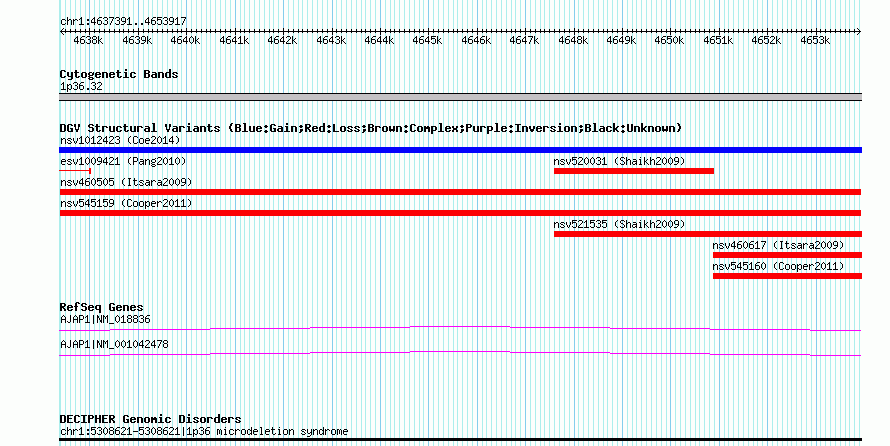890x446 pixels.
Task: Click the 4652k ruler tick label
Action: pyautogui.click(x=766, y=41)
